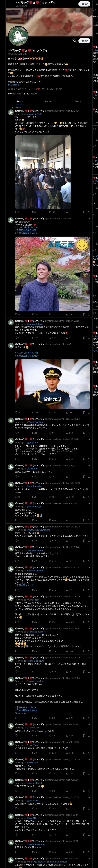Screen dimensions: 98x868
Task: Follow the account beside the search icon
Action: (x=84, y=41)
